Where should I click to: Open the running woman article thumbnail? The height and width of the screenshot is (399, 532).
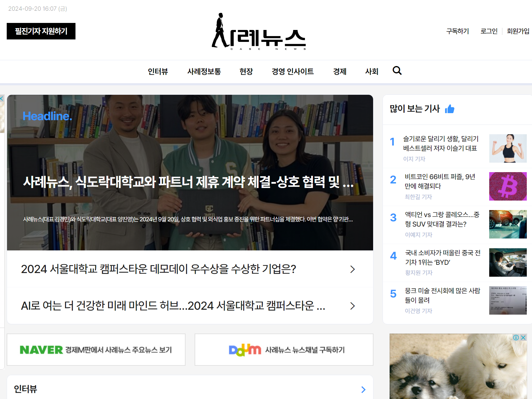[x=508, y=148]
